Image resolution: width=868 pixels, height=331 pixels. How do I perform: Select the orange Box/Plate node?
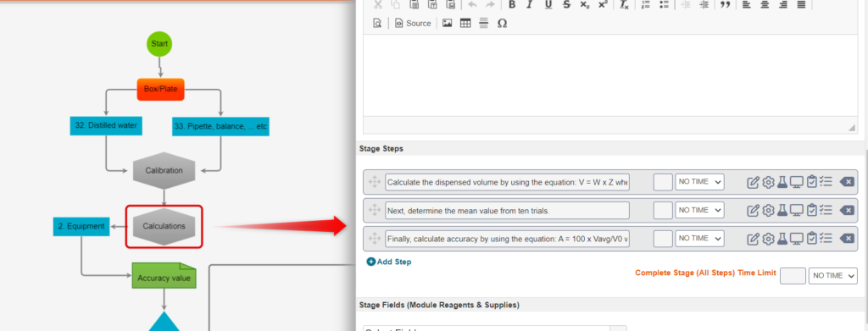160,90
